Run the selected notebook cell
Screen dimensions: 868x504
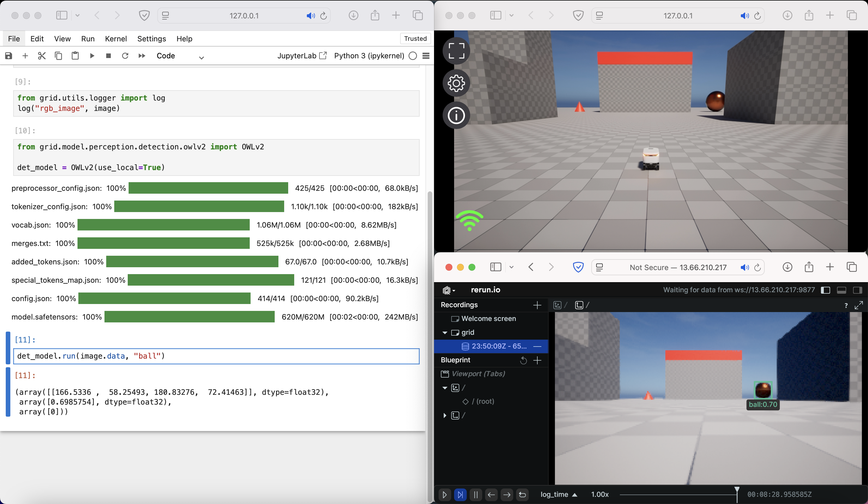92,55
